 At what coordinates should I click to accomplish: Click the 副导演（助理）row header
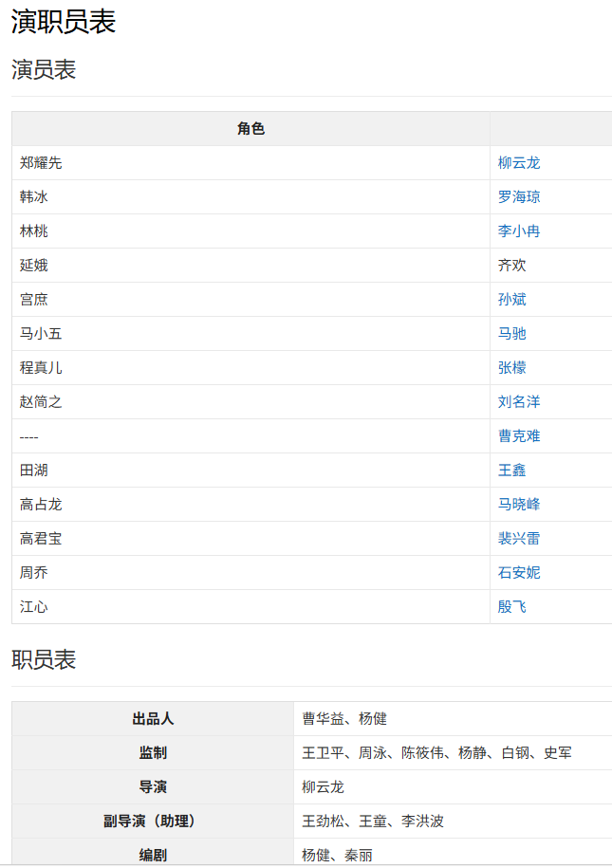click(x=153, y=822)
